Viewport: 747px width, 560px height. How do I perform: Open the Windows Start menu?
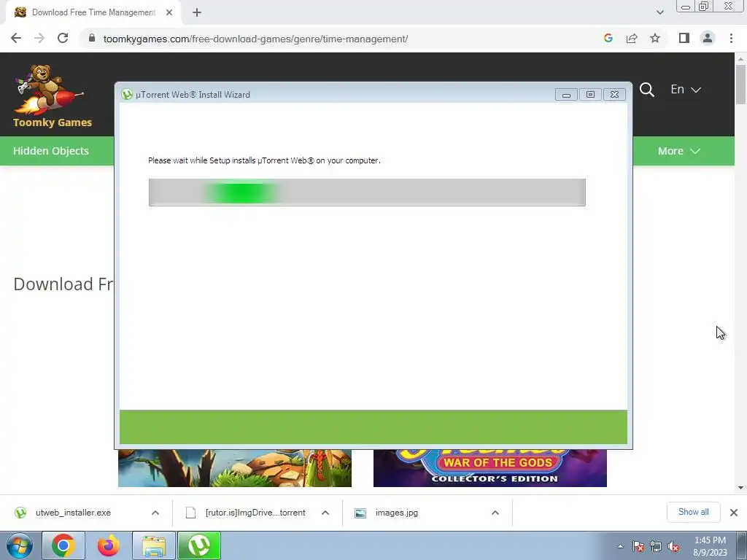[19, 545]
